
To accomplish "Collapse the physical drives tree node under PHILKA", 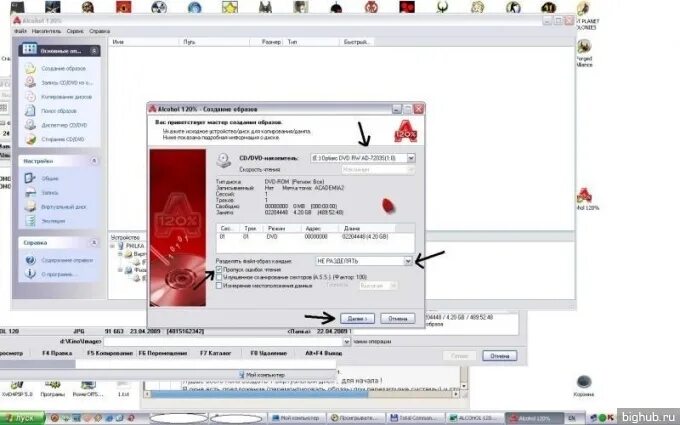I will (x=120, y=270).
